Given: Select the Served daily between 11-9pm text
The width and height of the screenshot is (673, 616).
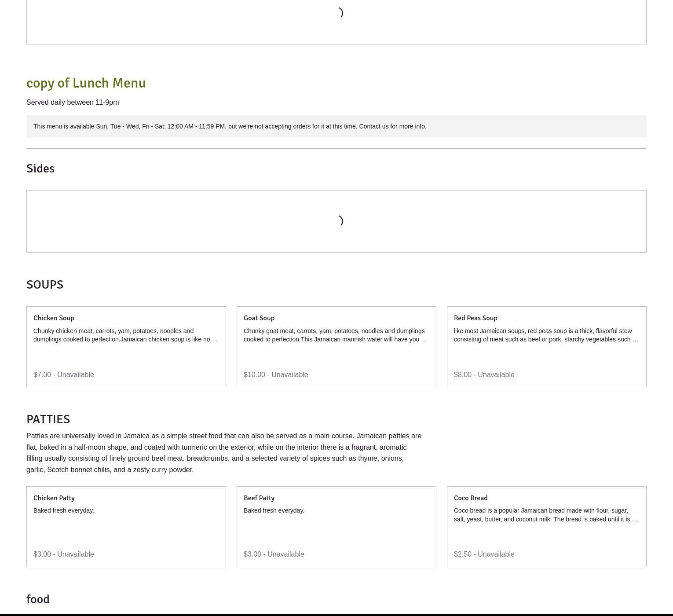Looking at the screenshot, I should [73, 103].
